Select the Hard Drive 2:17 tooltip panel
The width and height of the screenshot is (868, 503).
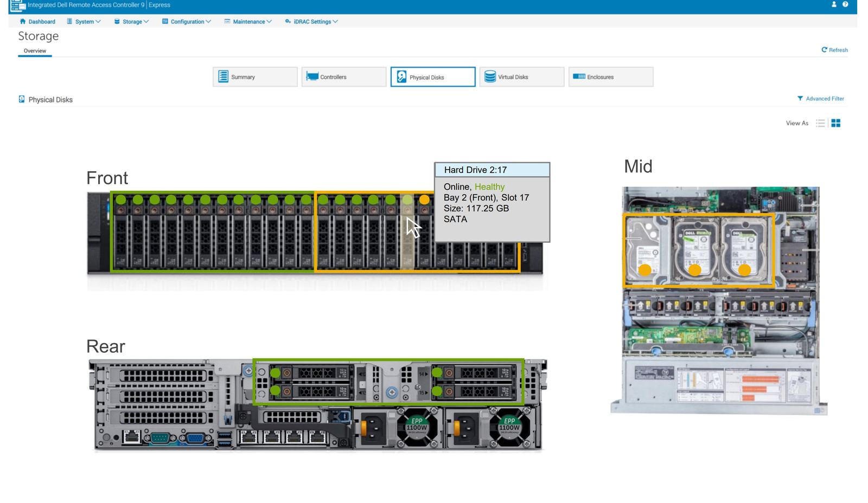point(492,203)
